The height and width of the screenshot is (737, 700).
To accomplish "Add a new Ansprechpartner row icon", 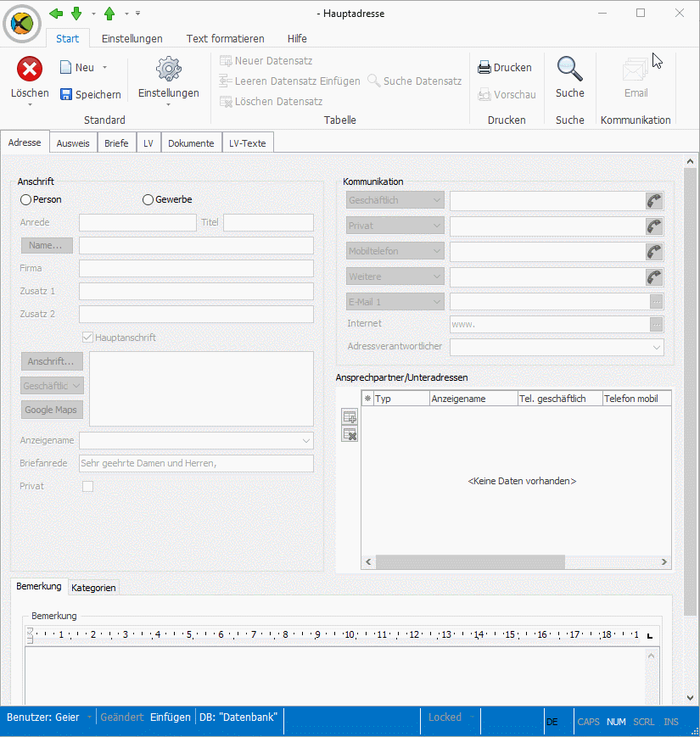I will pyautogui.click(x=350, y=416).
